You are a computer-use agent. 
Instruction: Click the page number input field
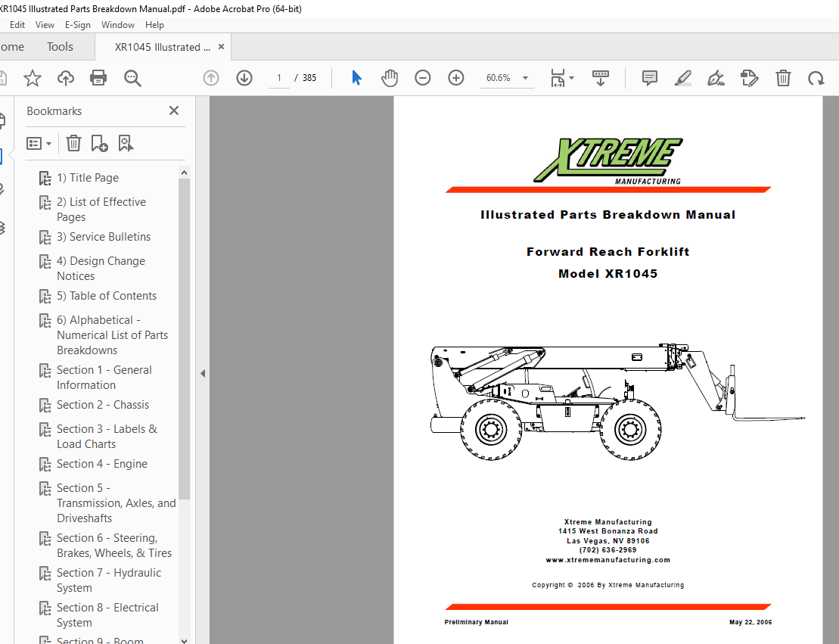[278, 78]
